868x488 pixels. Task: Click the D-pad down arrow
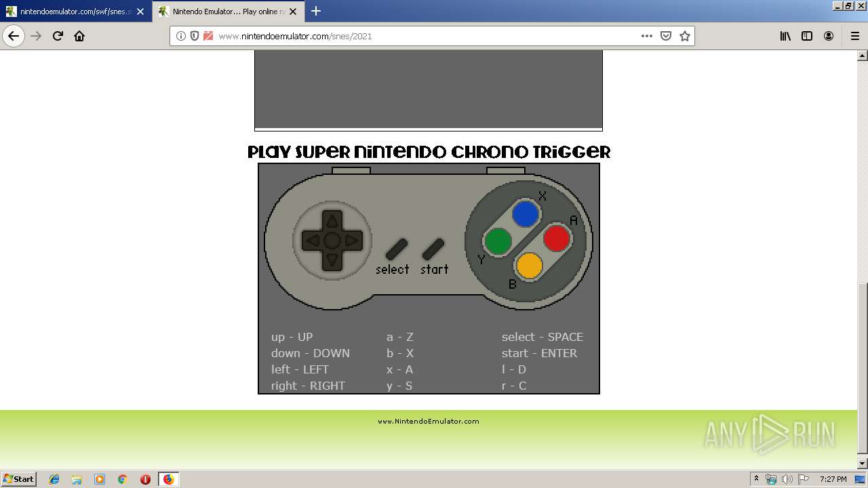[332, 260]
